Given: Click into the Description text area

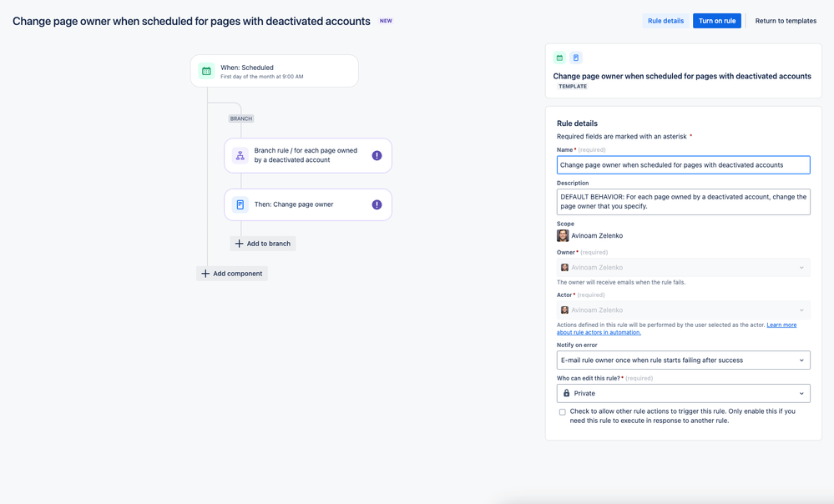Looking at the screenshot, I should 684,201.
